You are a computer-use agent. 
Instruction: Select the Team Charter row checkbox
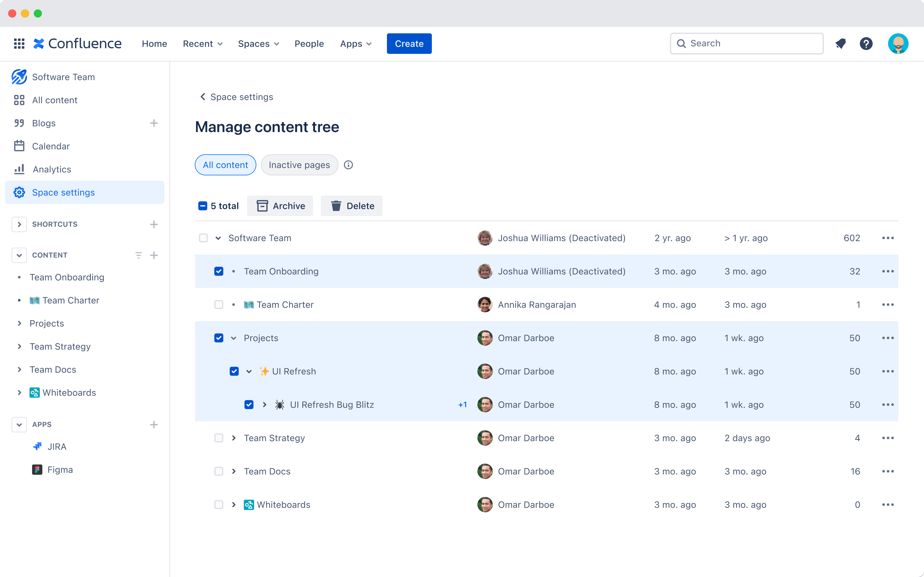pos(219,305)
